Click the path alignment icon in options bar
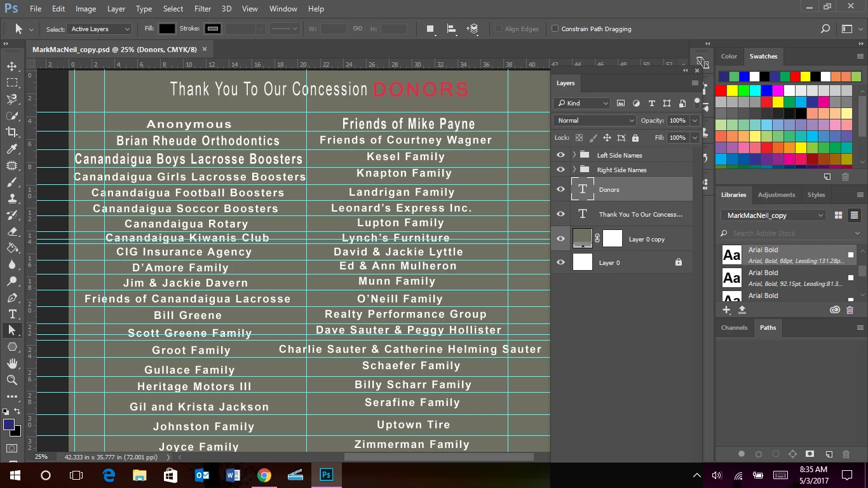 [452, 29]
